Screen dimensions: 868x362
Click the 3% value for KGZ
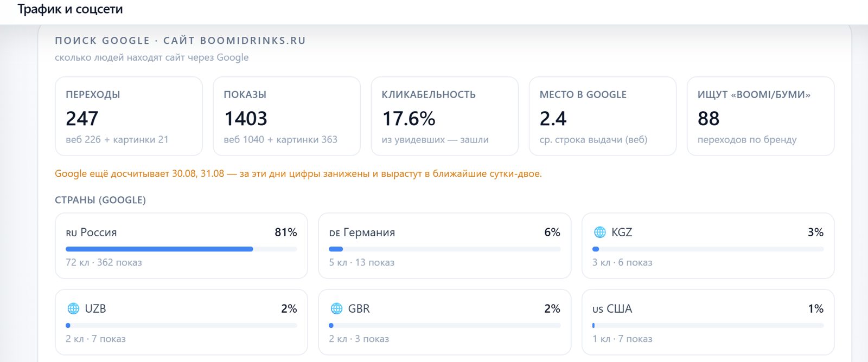pos(815,232)
